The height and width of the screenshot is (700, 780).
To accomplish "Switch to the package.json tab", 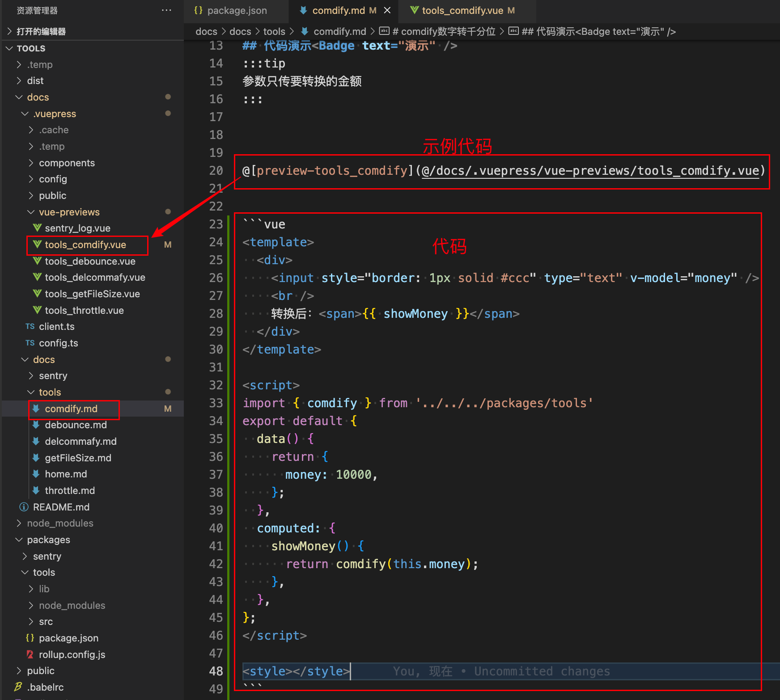I will [x=236, y=10].
